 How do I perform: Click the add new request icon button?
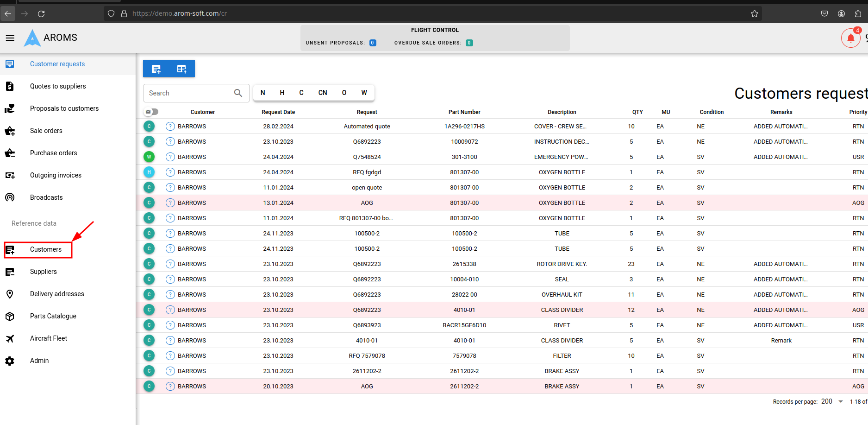tap(156, 69)
